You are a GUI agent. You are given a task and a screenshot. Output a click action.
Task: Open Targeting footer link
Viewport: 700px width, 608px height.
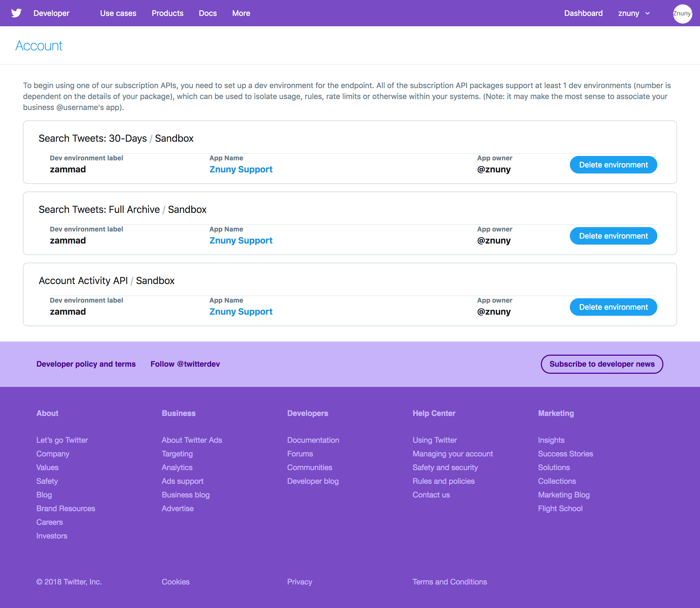click(177, 454)
